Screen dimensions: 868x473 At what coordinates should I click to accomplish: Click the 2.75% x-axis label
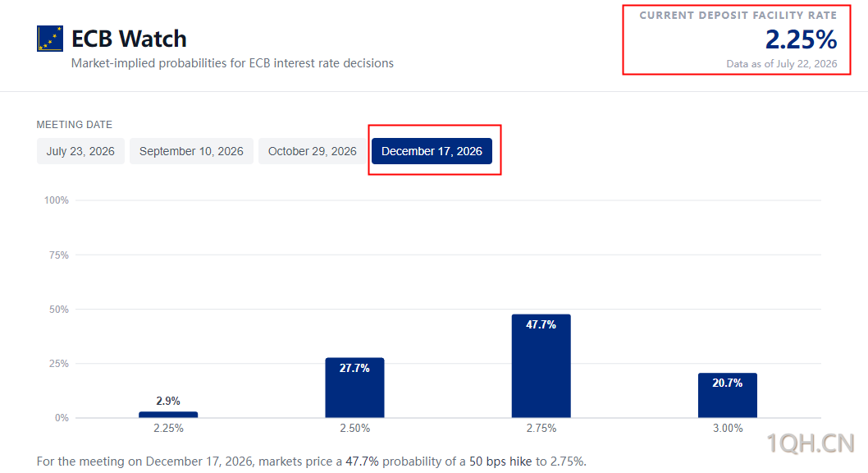tap(541, 428)
